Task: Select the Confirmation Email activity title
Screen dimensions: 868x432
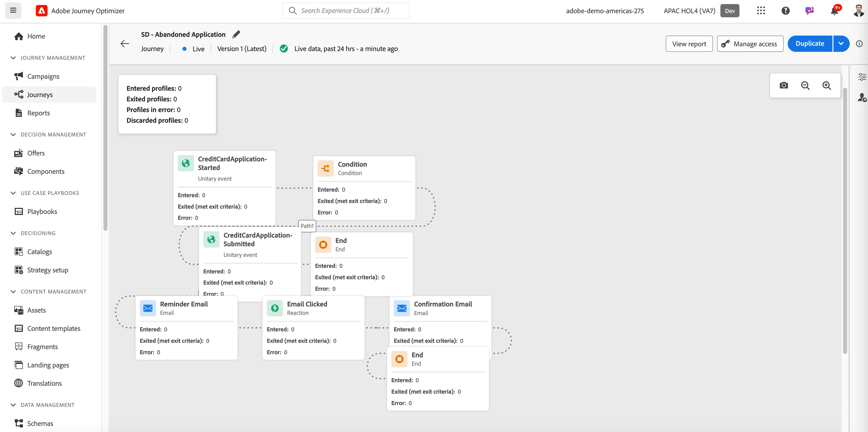Action: click(443, 304)
